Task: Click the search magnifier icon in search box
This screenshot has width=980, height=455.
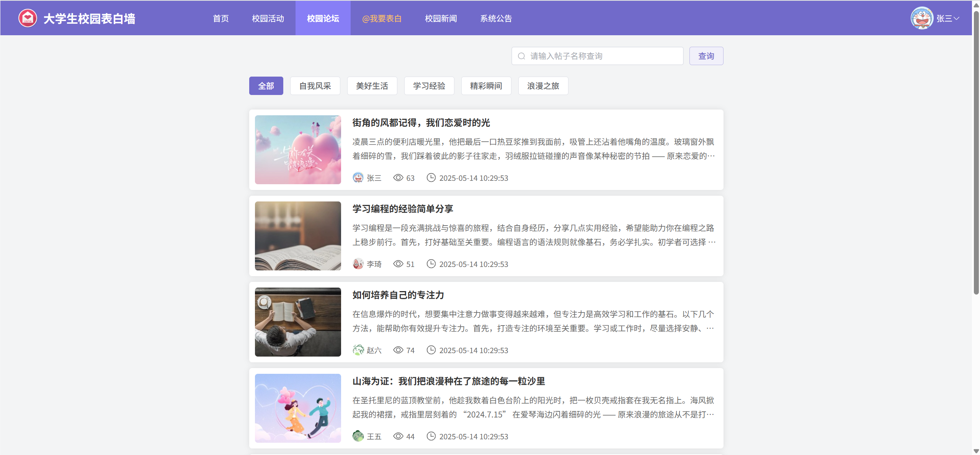Action: pos(521,56)
